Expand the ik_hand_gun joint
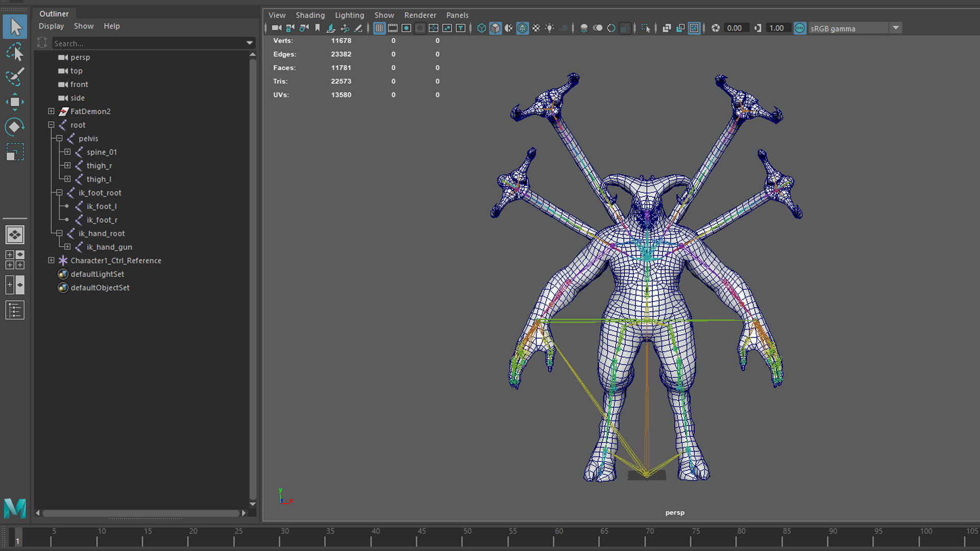The height and width of the screenshot is (551, 980). 67,247
